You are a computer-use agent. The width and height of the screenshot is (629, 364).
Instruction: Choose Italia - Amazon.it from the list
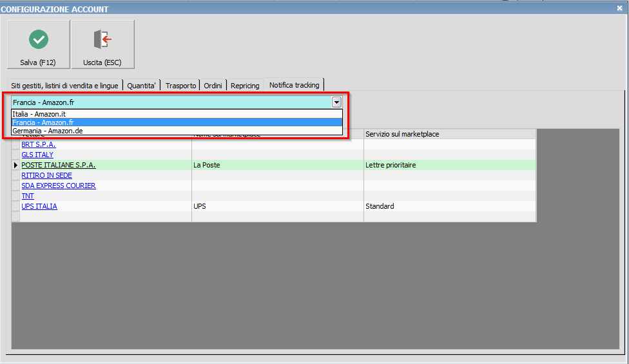(x=177, y=114)
